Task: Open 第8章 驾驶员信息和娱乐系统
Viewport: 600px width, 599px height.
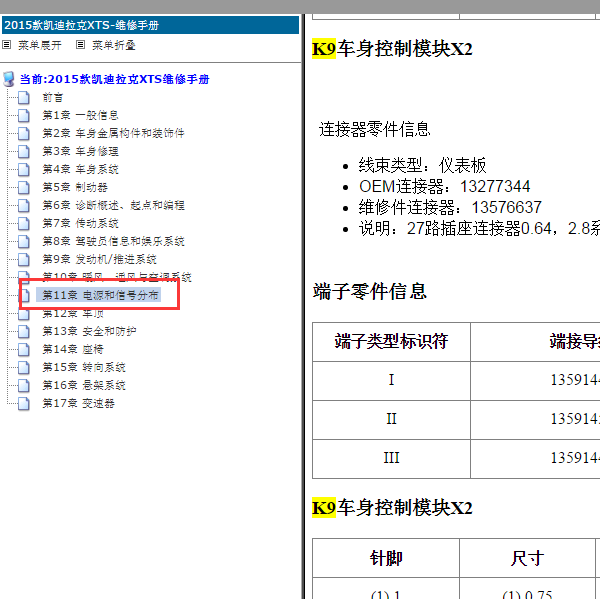Action: tap(113, 241)
